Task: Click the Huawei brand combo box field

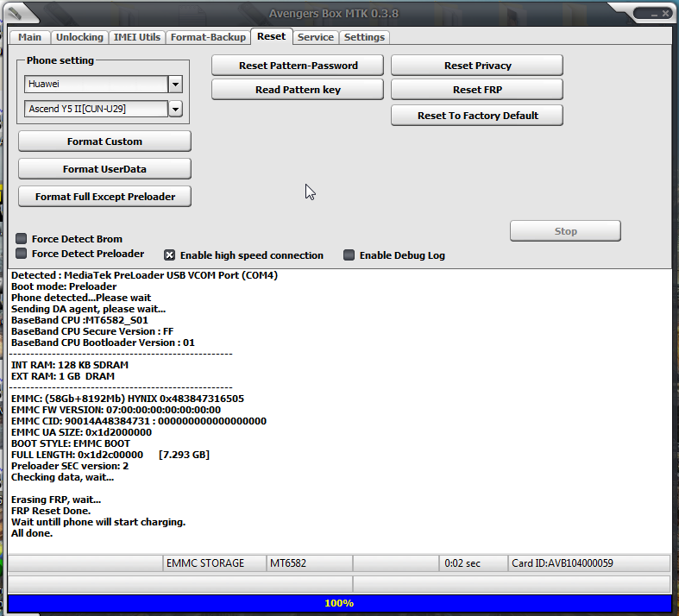Action: coord(96,84)
